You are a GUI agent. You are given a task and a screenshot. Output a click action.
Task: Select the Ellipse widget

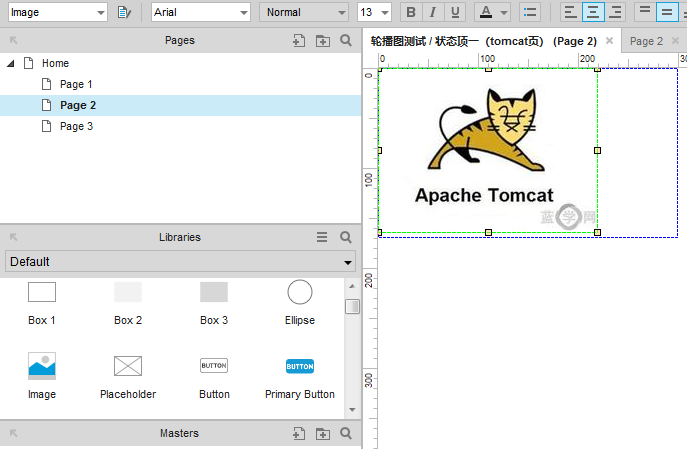(x=300, y=303)
